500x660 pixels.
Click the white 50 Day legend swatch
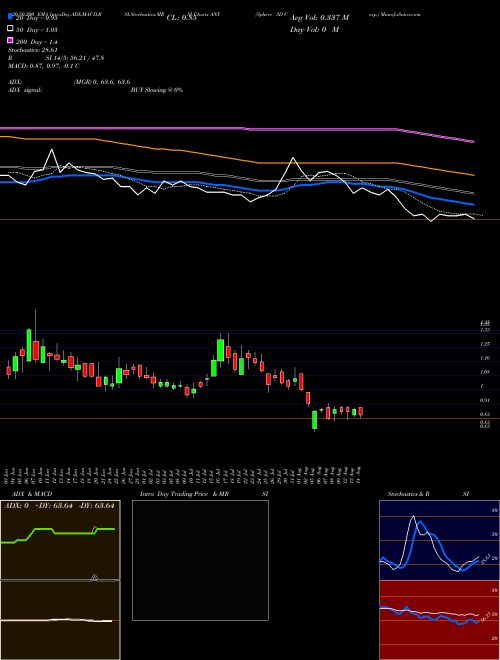tap(10, 29)
